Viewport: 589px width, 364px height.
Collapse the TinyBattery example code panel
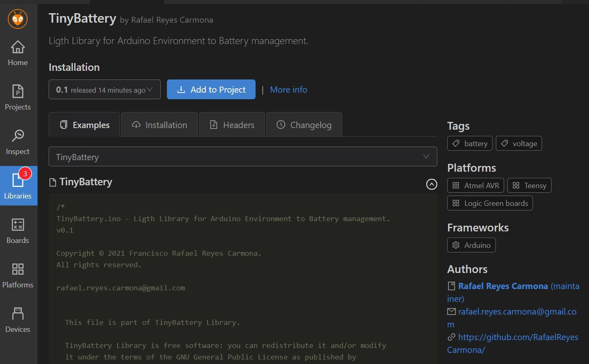click(x=432, y=184)
